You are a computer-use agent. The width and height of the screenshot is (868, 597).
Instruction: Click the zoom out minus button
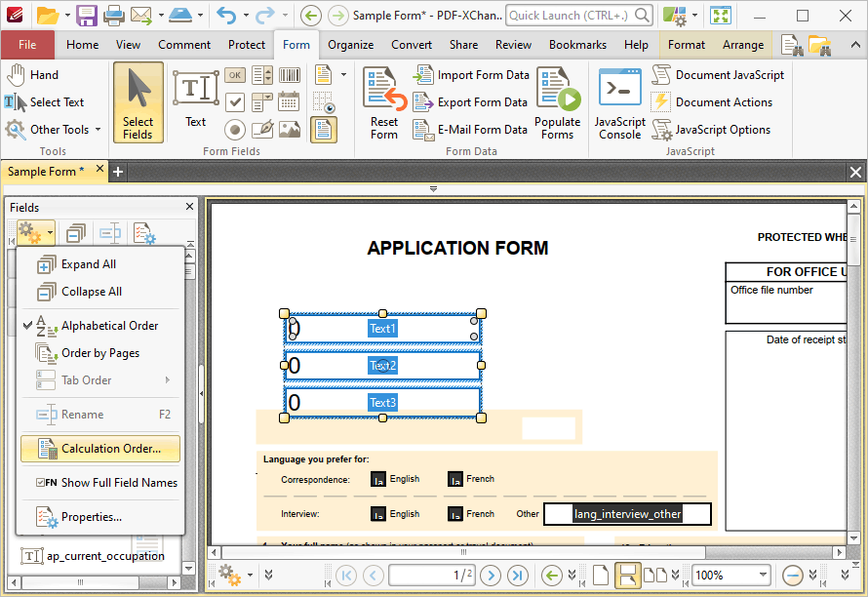793,576
